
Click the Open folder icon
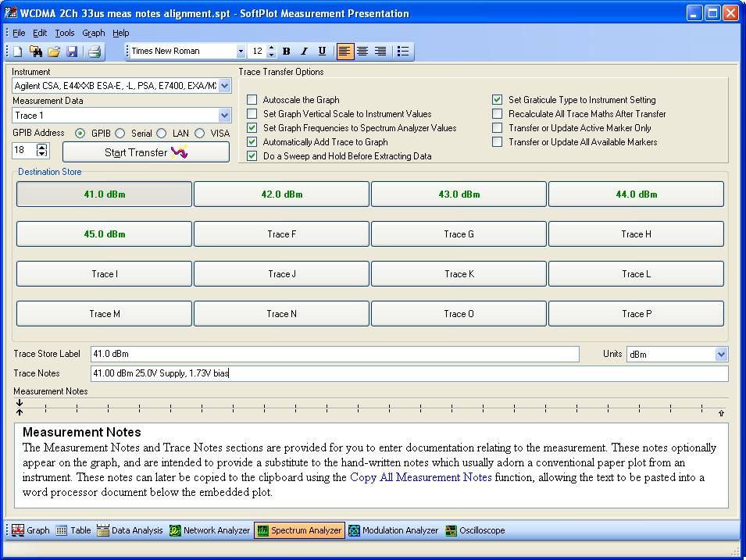click(54, 52)
